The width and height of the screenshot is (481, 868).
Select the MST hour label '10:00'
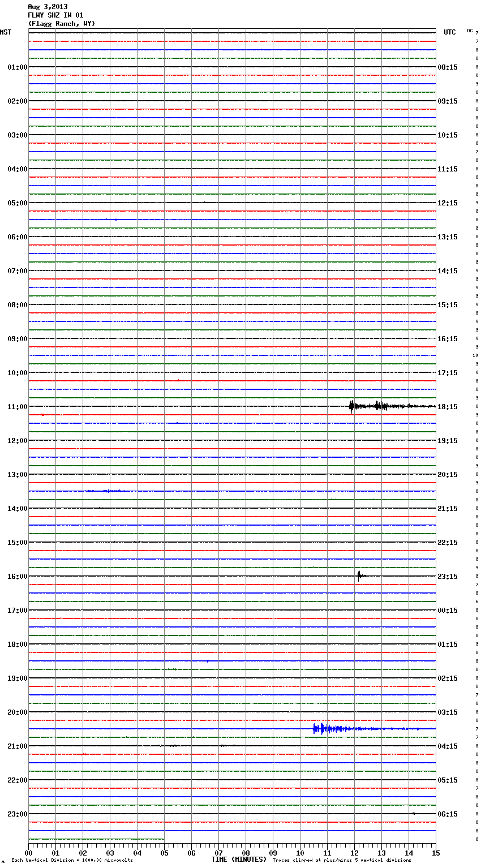pyautogui.click(x=18, y=373)
